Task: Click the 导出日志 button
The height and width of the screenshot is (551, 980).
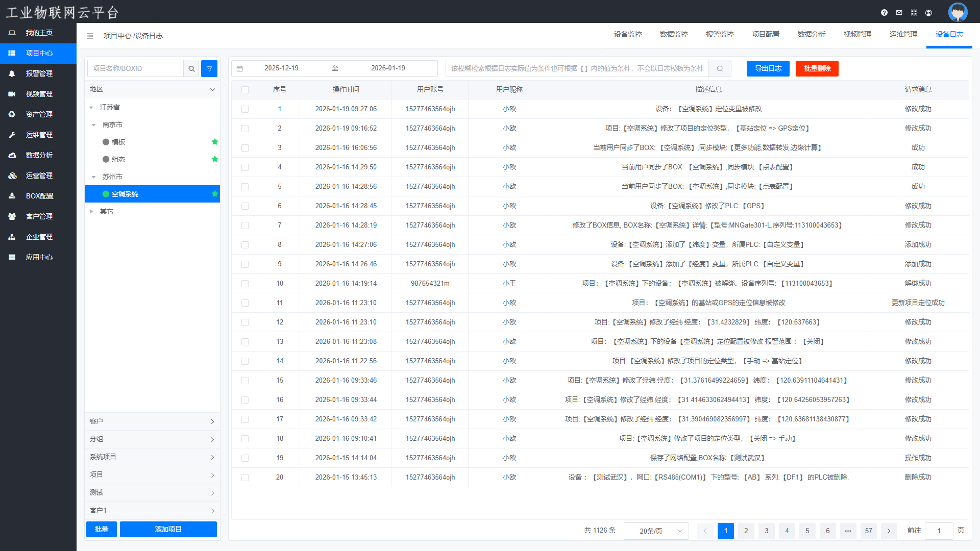Action: click(x=768, y=68)
